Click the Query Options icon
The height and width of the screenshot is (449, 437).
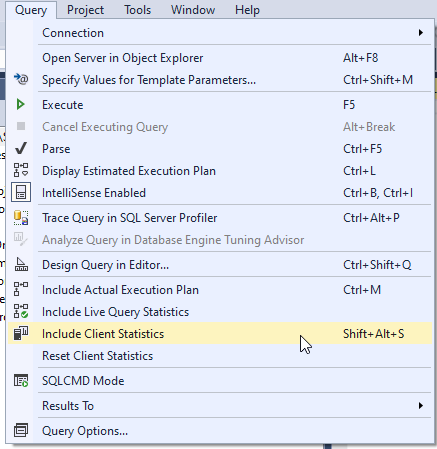pyautogui.click(x=21, y=430)
